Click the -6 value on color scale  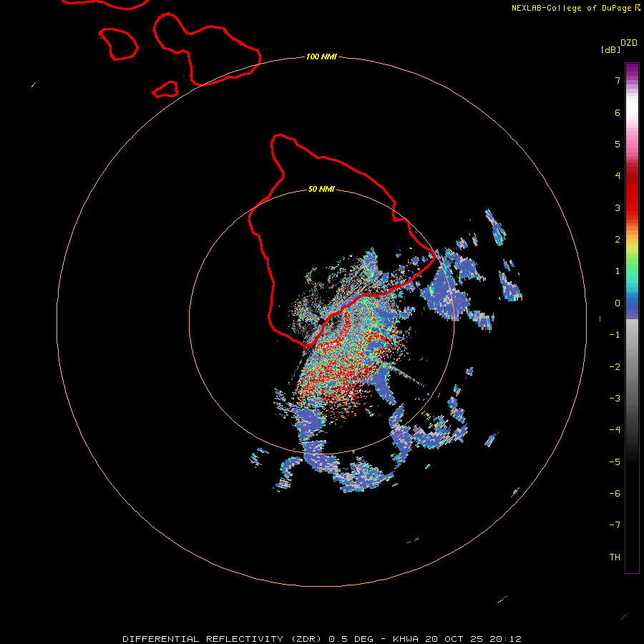click(x=615, y=494)
